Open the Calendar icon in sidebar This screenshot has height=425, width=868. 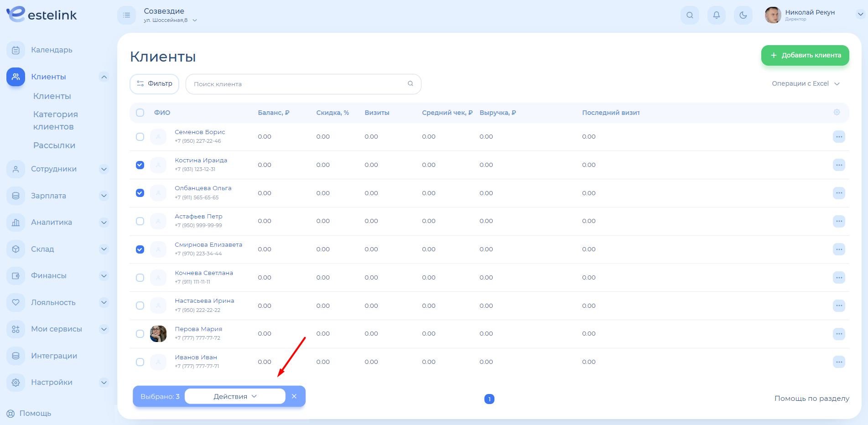pyautogui.click(x=16, y=50)
